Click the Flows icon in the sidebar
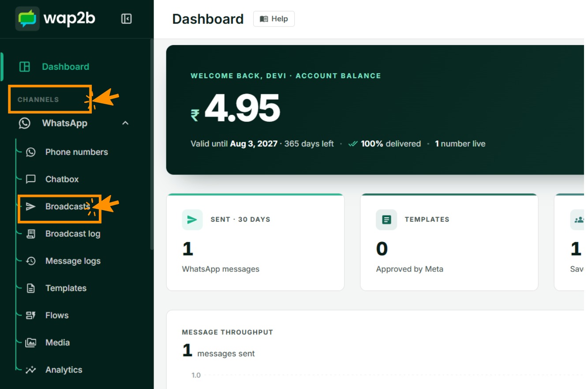588x389 pixels. pos(30,315)
